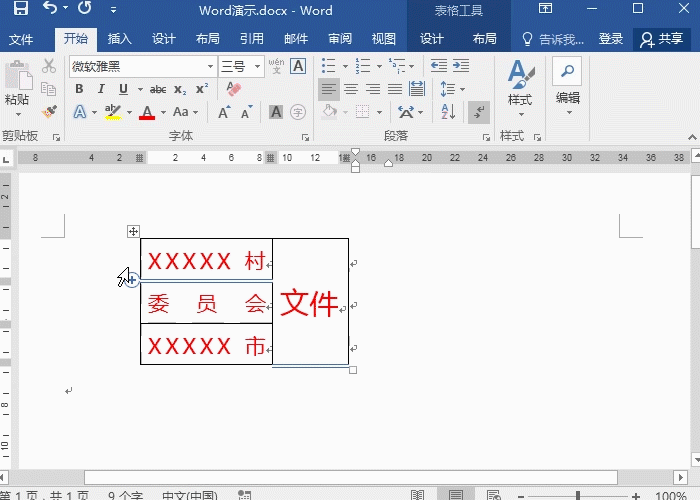
Task: Apply numbered list
Action: point(362,66)
